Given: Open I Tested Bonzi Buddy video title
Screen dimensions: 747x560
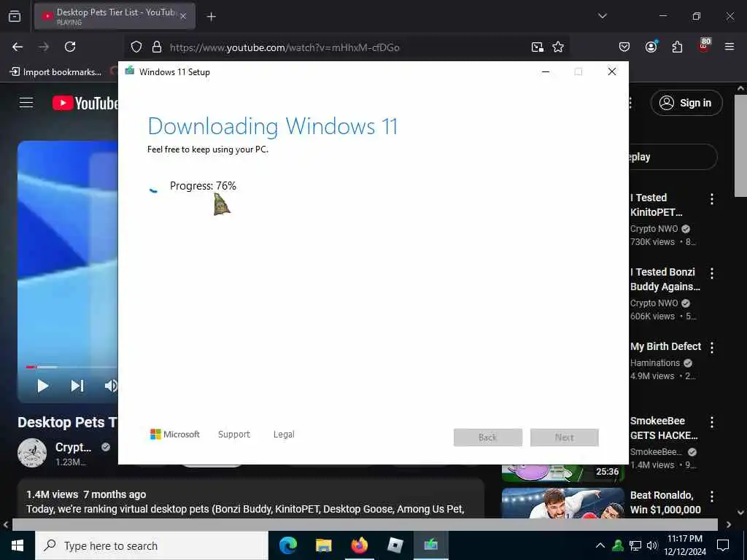Looking at the screenshot, I should point(665,279).
